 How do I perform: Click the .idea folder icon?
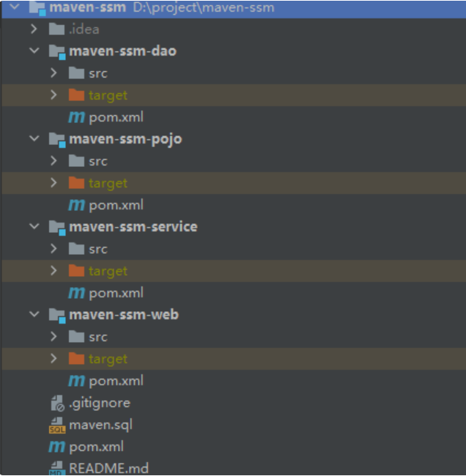point(56,29)
